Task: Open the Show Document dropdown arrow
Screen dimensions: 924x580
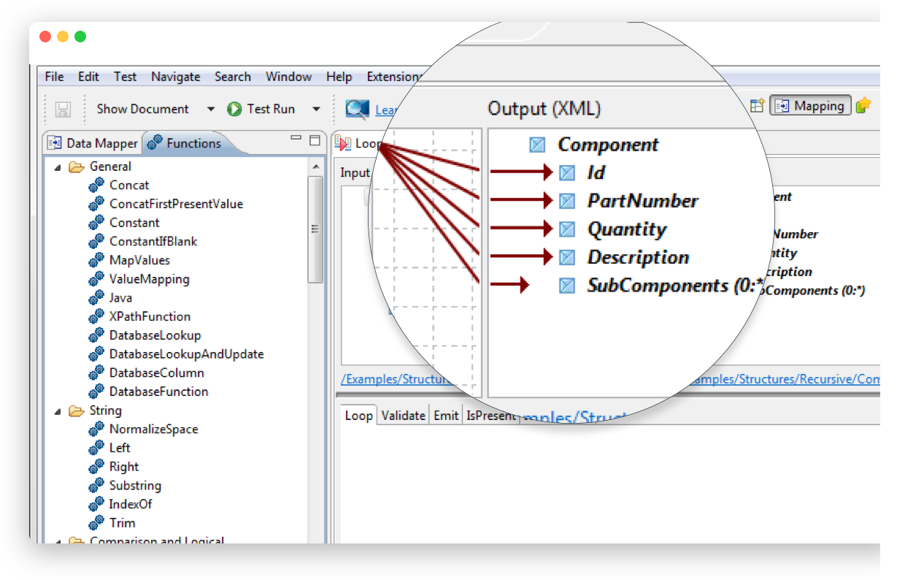Action: point(210,108)
